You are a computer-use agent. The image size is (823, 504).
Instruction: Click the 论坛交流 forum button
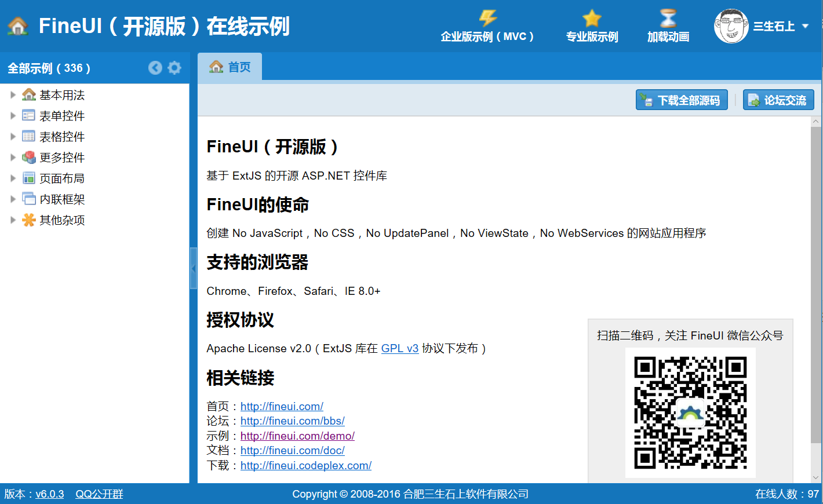point(778,100)
